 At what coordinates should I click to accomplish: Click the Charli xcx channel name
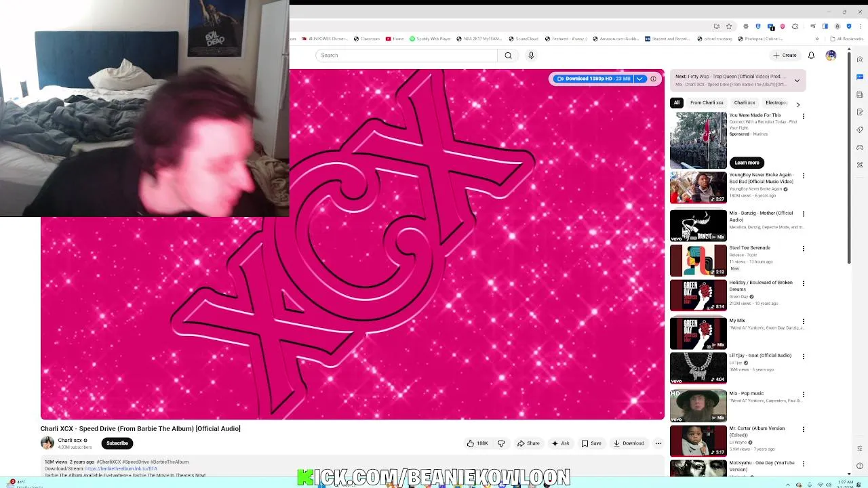pos(70,441)
